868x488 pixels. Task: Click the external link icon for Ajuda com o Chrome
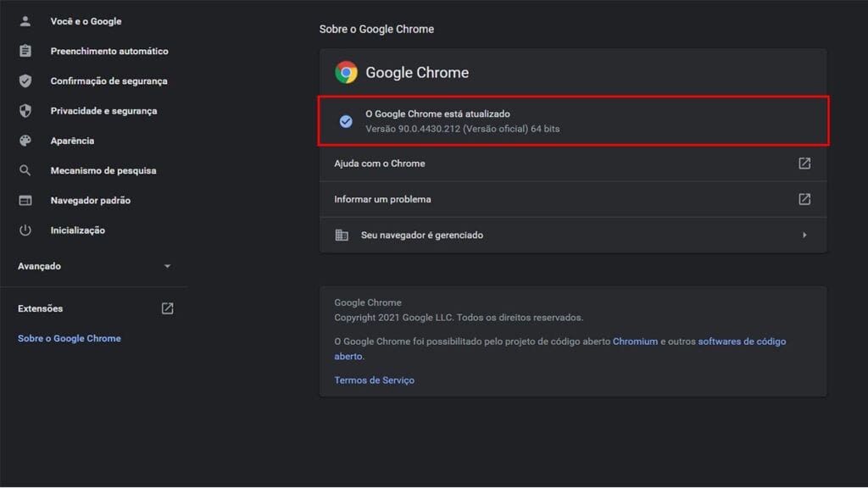804,164
